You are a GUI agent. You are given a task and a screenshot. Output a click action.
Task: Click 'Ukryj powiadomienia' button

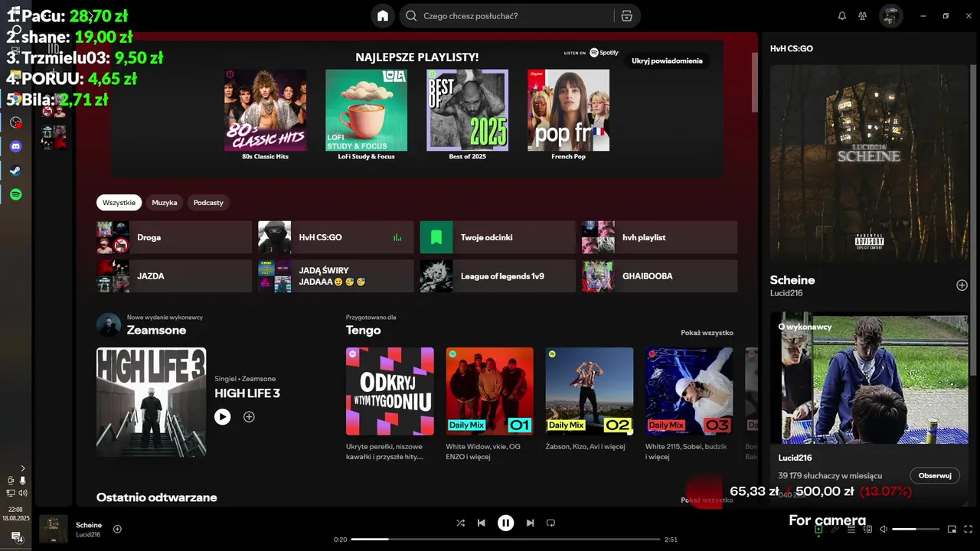667,61
